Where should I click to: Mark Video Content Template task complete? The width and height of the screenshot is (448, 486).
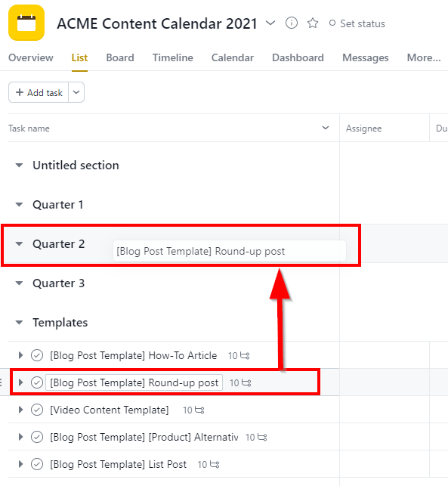37,410
